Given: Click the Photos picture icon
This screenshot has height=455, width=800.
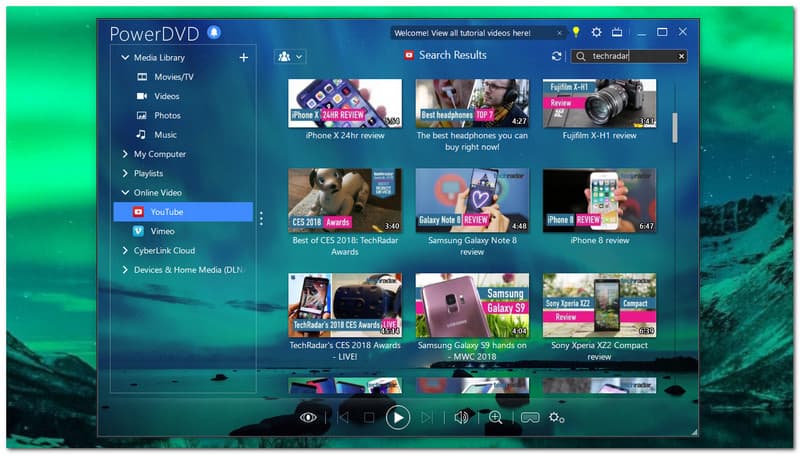Looking at the screenshot, I should point(142,116).
